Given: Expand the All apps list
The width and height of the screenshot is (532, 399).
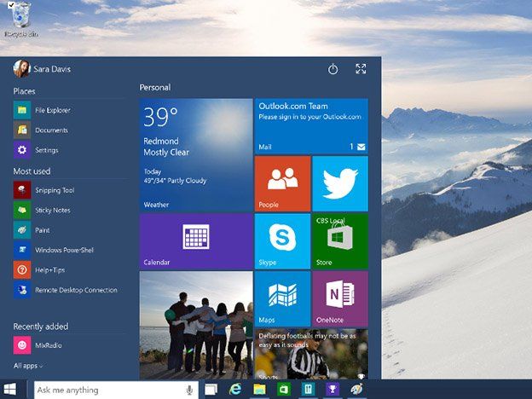Looking at the screenshot, I should click(x=28, y=366).
